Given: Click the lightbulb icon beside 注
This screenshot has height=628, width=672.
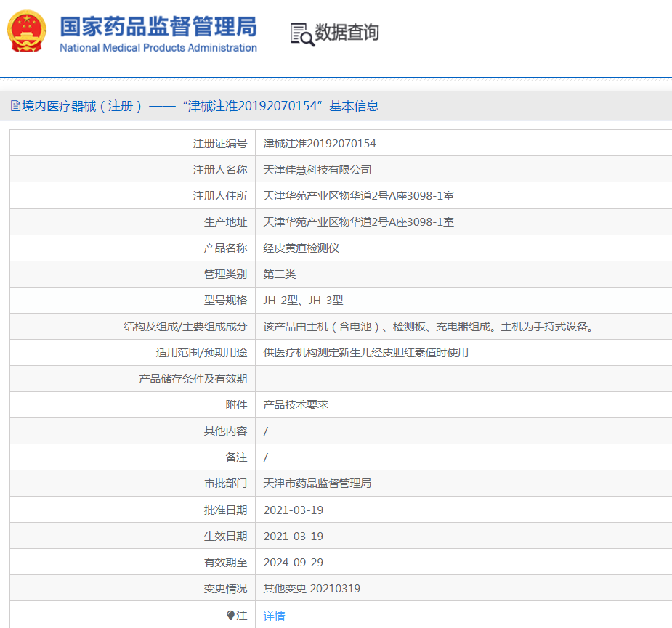Looking at the screenshot, I should point(230,616).
